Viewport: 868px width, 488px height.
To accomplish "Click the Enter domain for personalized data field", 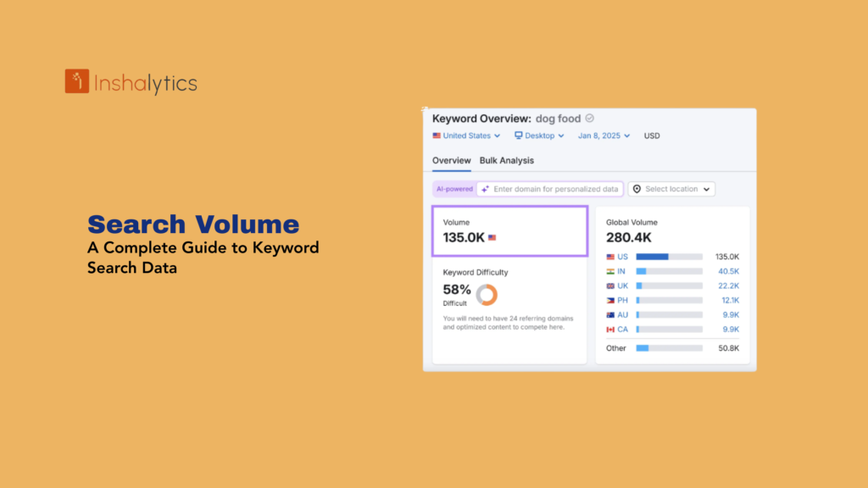I will 556,189.
